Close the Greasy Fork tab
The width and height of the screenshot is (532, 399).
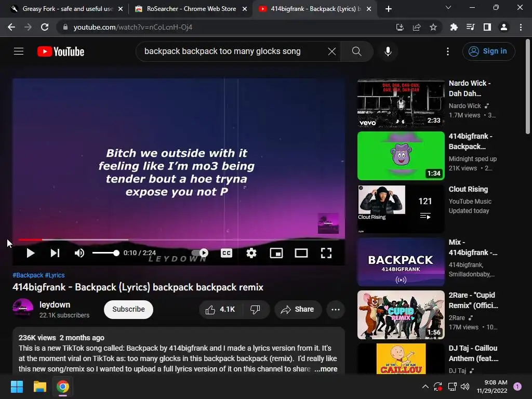click(121, 9)
